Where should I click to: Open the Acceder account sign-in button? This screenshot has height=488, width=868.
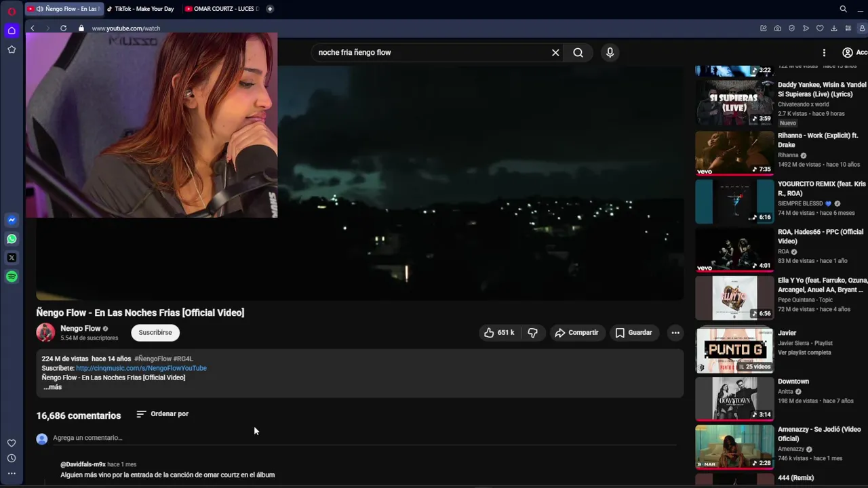[x=854, y=52]
